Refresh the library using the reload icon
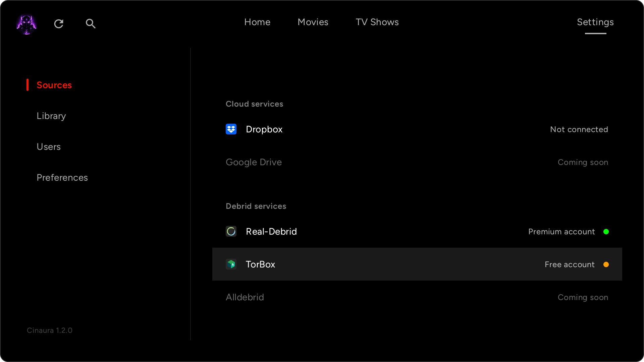Viewport: 644px width, 362px height. coord(59,24)
